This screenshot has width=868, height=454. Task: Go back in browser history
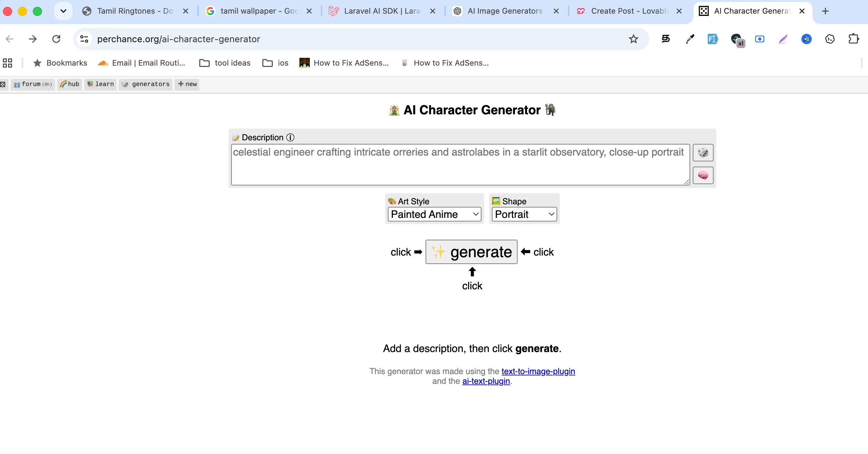point(10,39)
